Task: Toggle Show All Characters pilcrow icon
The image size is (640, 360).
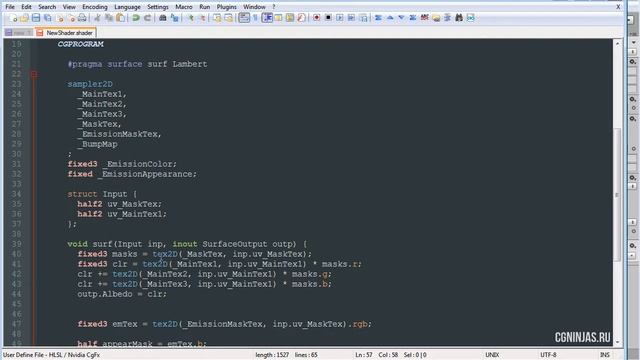Action: click(256, 18)
